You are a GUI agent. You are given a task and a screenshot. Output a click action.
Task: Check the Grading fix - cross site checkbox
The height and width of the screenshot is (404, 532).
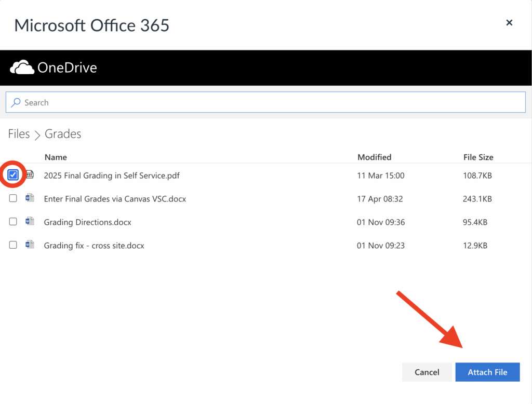[12, 245]
